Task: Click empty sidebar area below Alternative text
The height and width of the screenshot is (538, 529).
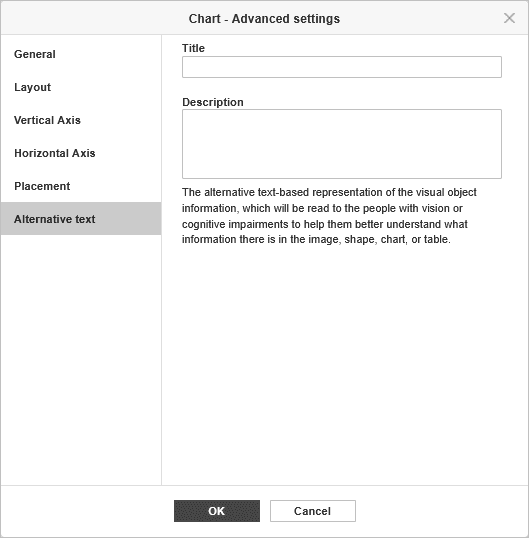Action: pyautogui.click(x=81, y=360)
